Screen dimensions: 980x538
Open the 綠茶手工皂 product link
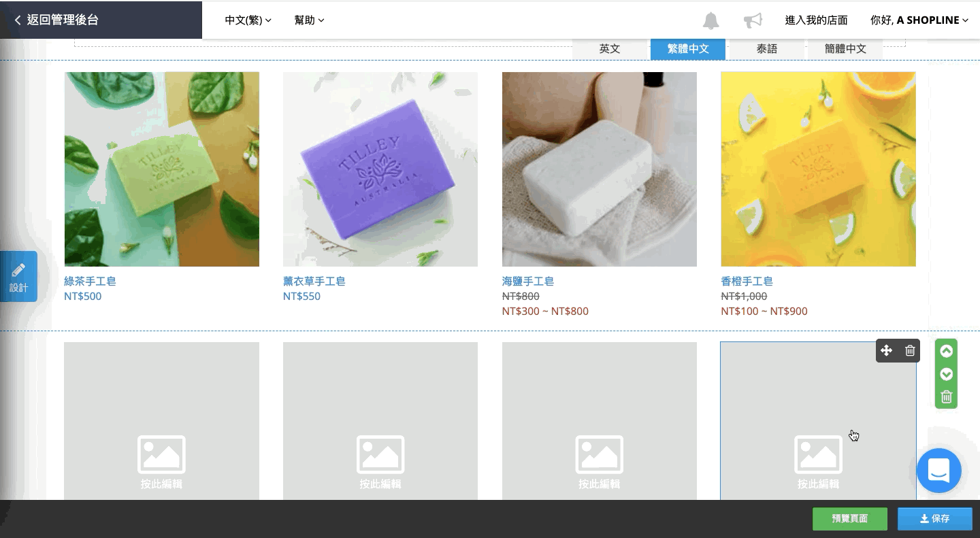[x=90, y=281]
